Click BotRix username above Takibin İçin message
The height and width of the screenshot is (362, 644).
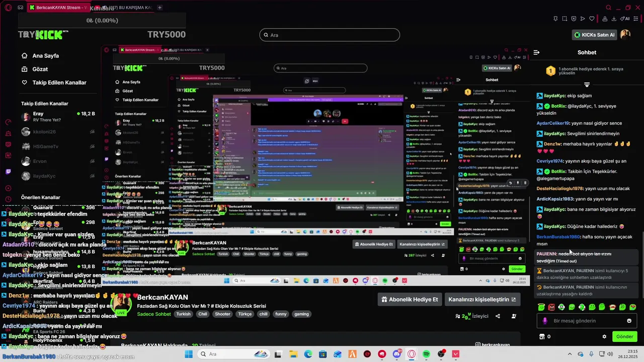point(558,171)
